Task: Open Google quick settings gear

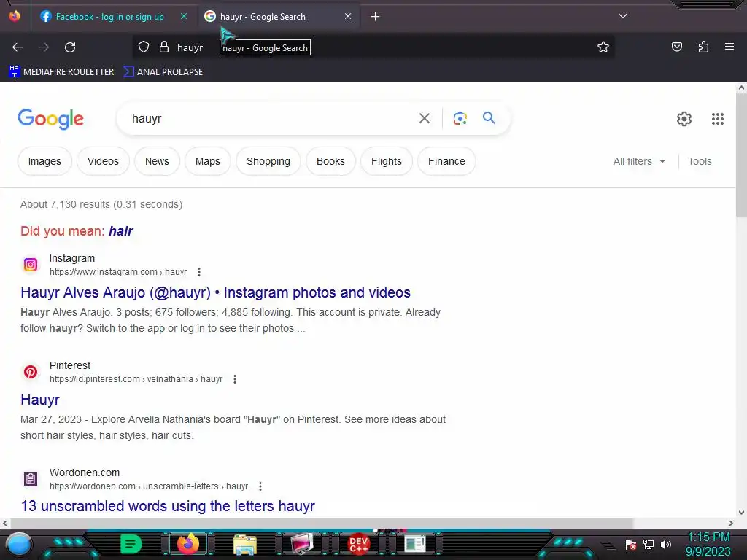Action: pyautogui.click(x=684, y=119)
